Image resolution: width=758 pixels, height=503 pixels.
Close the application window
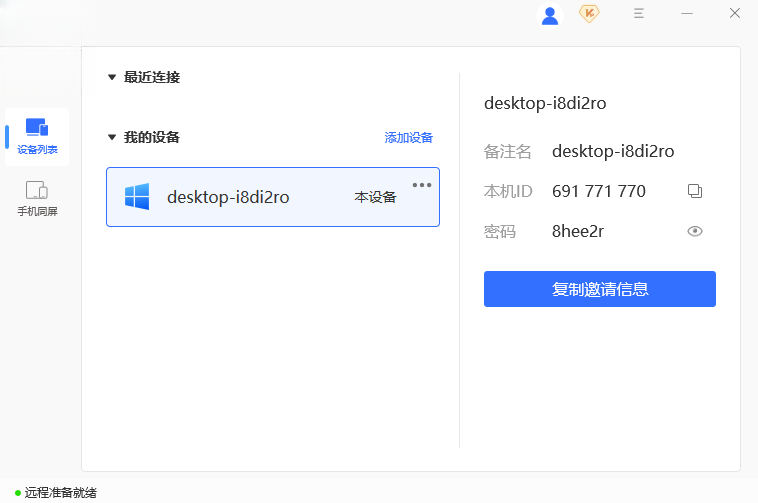[735, 13]
